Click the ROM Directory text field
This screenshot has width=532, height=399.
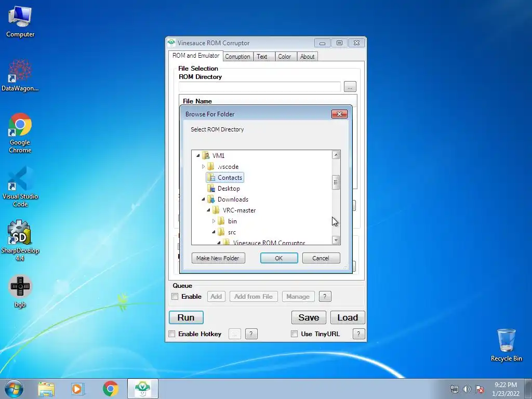(260, 87)
